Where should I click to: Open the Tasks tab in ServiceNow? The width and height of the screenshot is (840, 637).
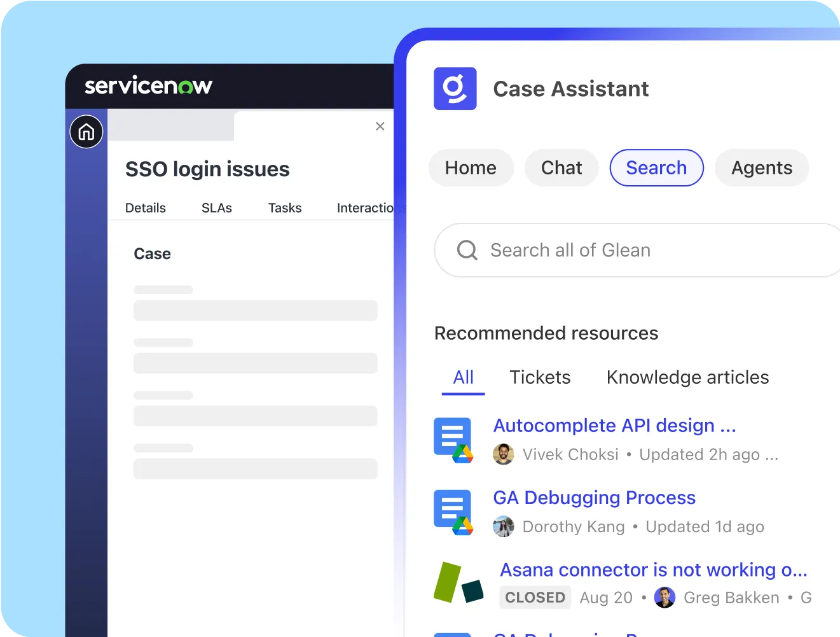(x=285, y=208)
